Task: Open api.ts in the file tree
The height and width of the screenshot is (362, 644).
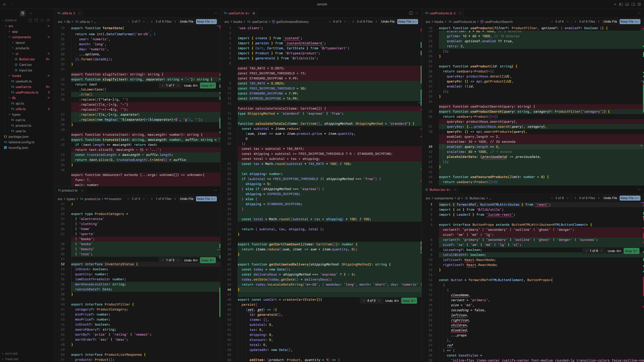Action: click(20, 103)
